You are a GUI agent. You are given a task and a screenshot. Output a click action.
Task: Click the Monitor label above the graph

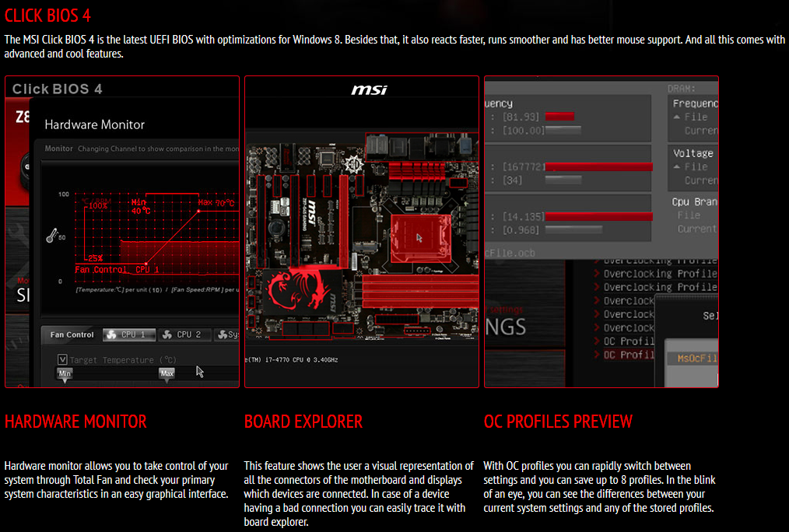(x=59, y=149)
